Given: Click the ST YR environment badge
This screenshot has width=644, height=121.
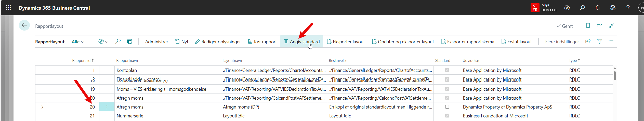Looking at the screenshot, I should pos(535,8).
